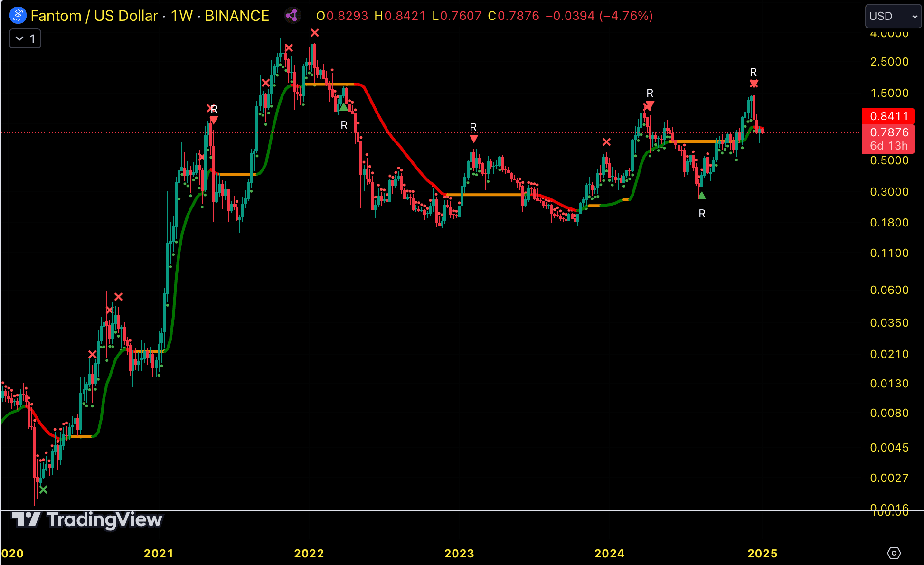Click the 0.3000 price scale label
The width and height of the screenshot is (924, 565).
click(x=889, y=191)
